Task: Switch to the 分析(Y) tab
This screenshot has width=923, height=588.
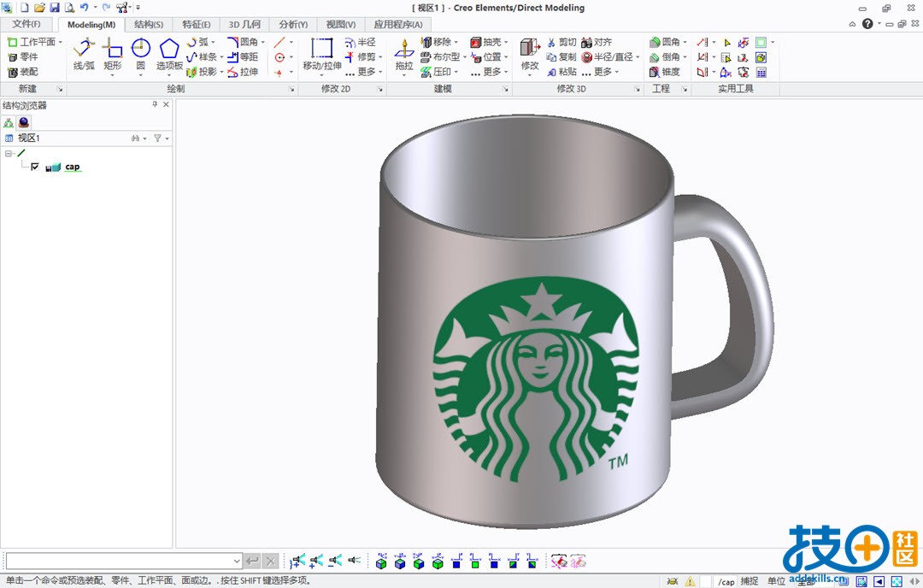Action: (x=293, y=24)
